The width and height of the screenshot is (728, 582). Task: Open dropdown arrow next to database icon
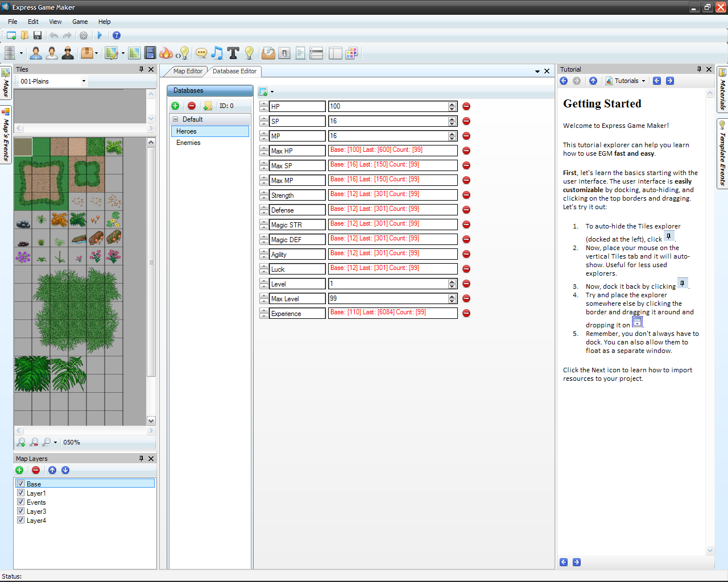pos(21,53)
